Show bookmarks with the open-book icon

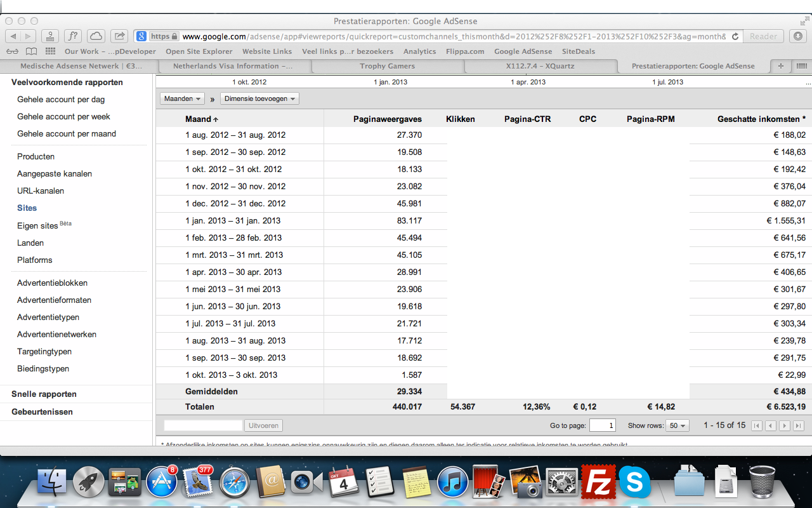[x=31, y=51]
